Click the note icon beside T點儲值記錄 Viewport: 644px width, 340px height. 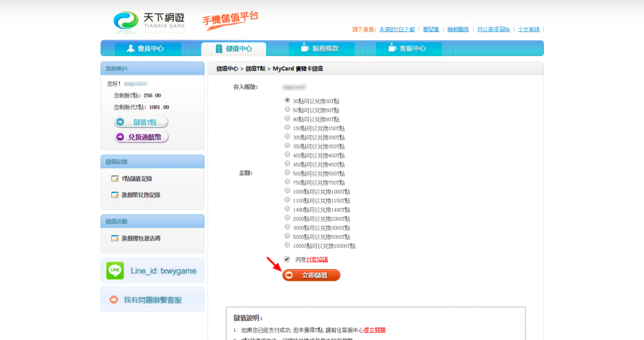tap(115, 178)
